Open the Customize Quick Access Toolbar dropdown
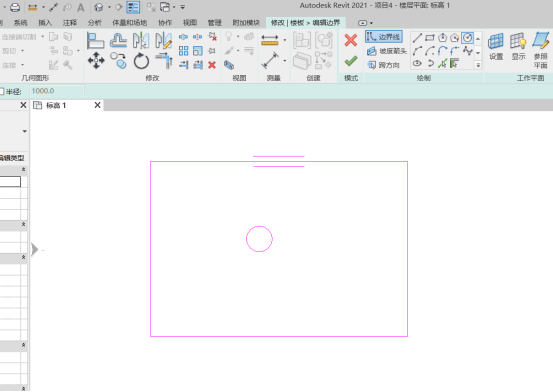Viewport: 553px width, 392px height. click(x=183, y=7)
